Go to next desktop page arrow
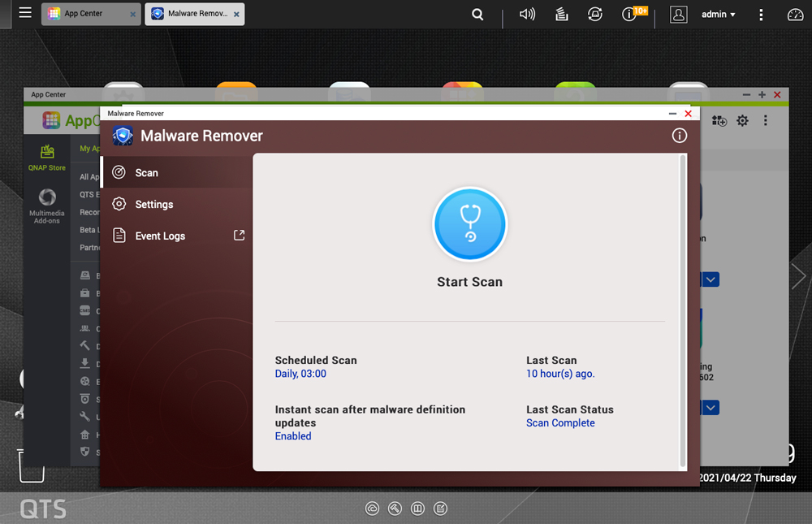The height and width of the screenshot is (524, 812). [x=798, y=275]
